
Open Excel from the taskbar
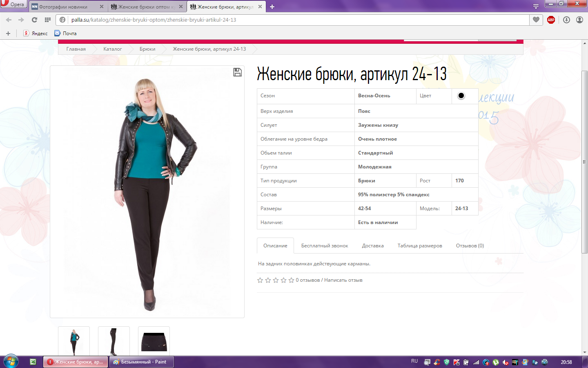point(33,362)
